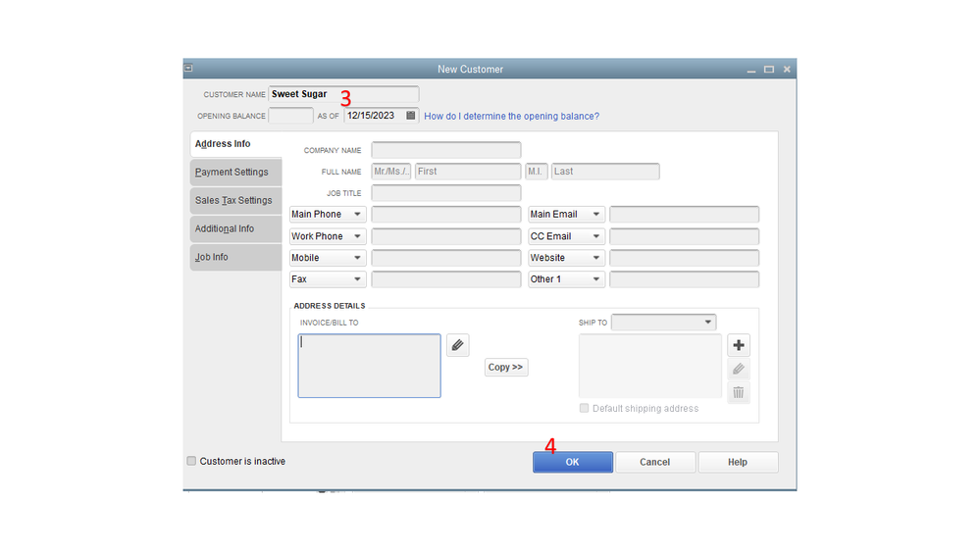
Task: Click the Mobile number field
Action: coord(446,258)
